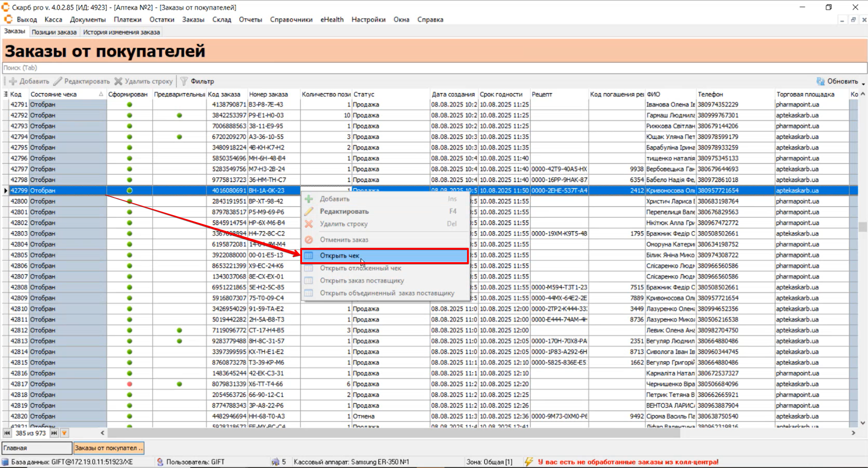
Task: Click the red status dot in row 42817
Action: 129,384
